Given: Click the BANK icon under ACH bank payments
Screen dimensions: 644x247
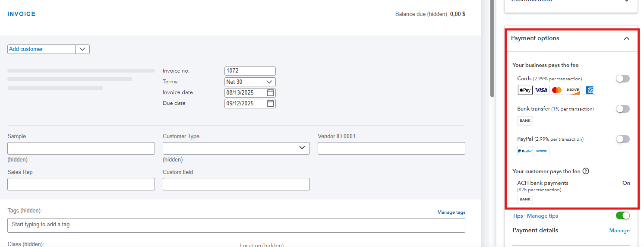Looking at the screenshot, I should pyautogui.click(x=525, y=199).
